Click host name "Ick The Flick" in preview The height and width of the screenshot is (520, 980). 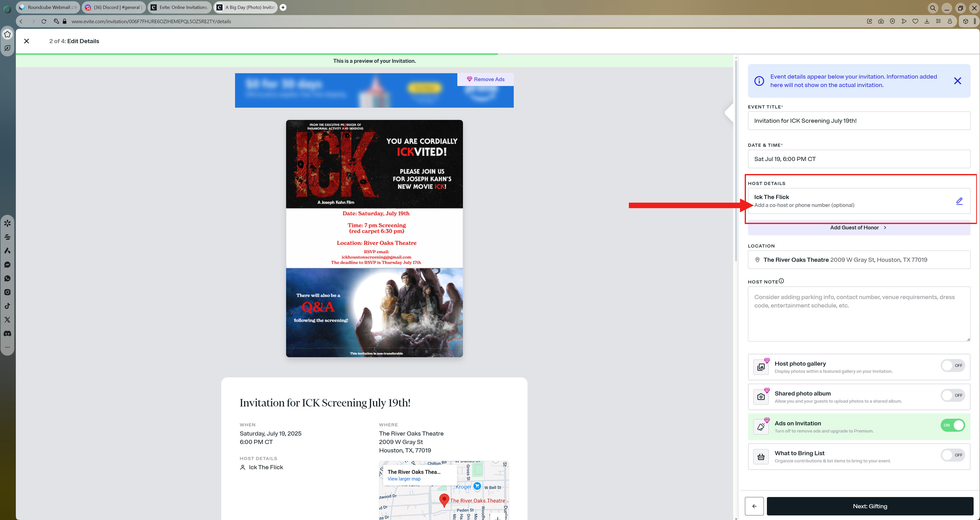tap(265, 467)
